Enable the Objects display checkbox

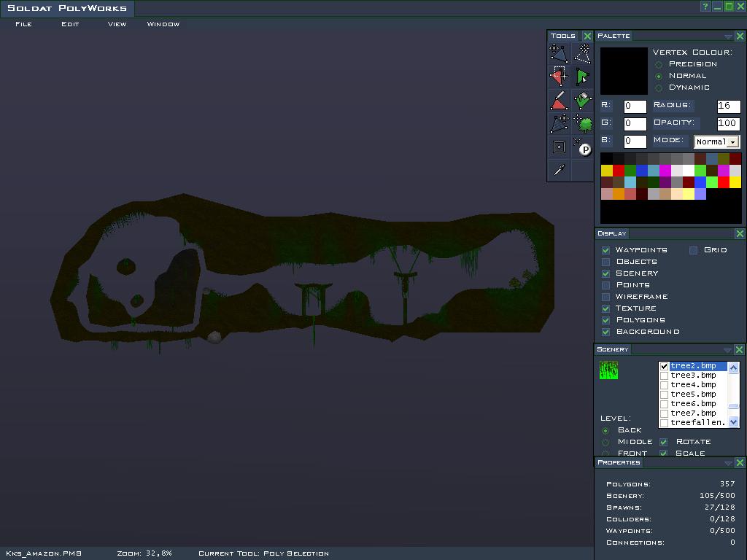coord(605,262)
